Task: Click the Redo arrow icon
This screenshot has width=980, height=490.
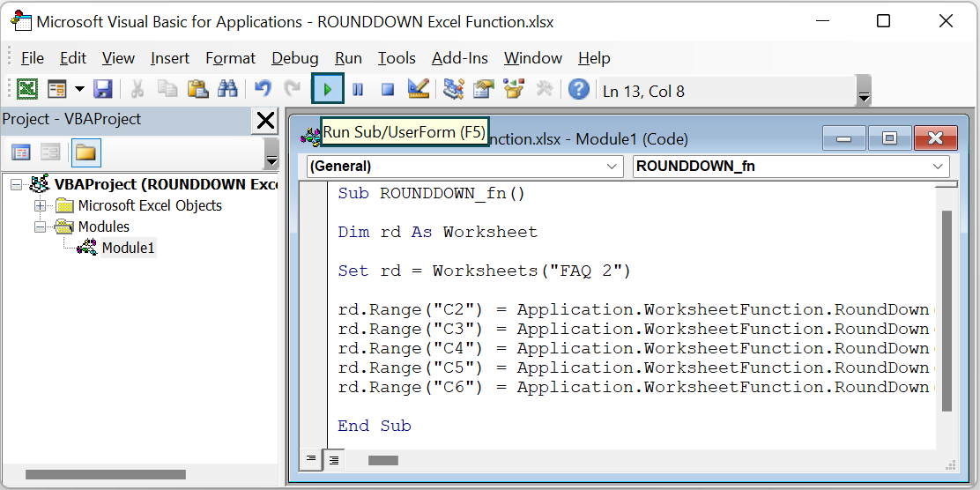Action: pyautogui.click(x=292, y=89)
